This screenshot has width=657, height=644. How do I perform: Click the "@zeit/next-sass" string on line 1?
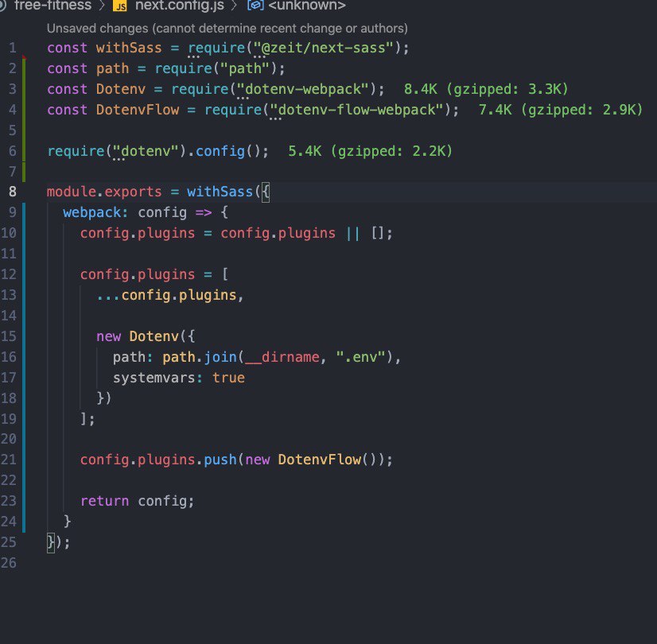(324, 48)
